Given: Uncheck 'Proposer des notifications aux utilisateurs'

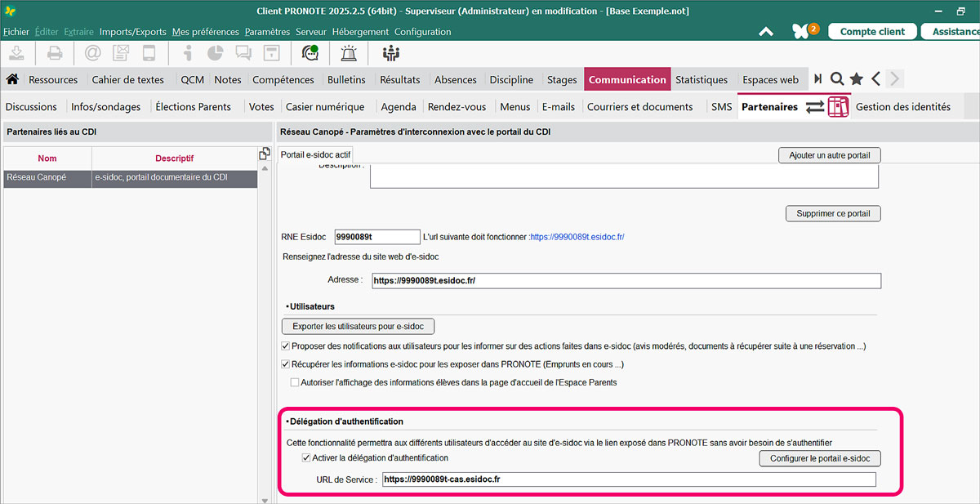Looking at the screenshot, I should [286, 346].
